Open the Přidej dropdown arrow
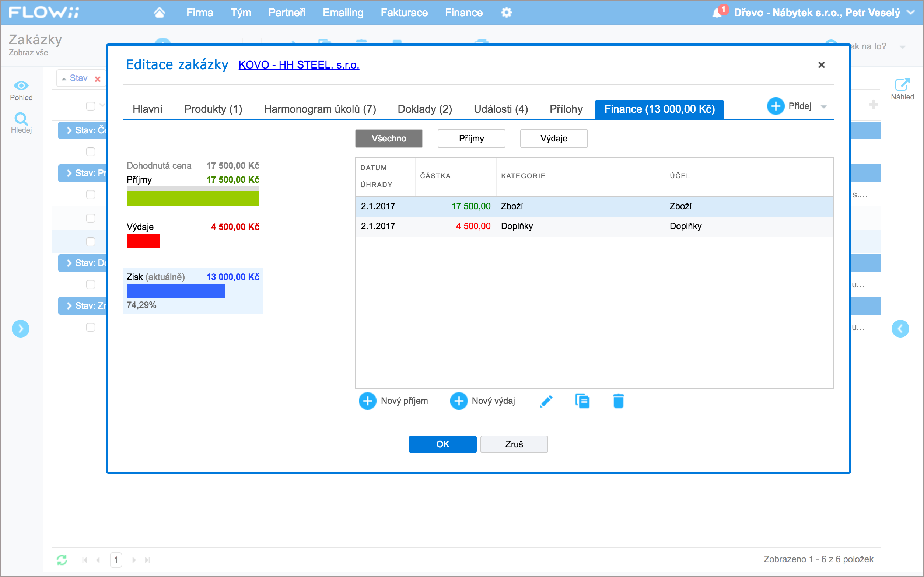 coord(824,107)
